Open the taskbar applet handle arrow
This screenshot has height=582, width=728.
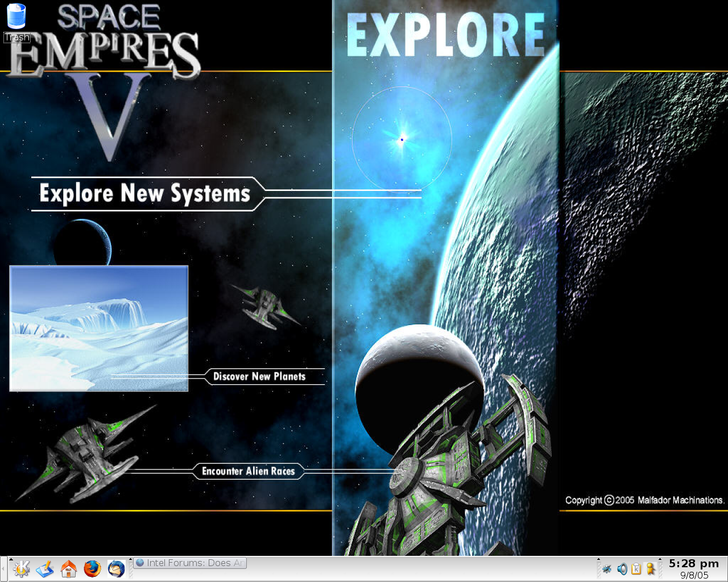(x=131, y=560)
